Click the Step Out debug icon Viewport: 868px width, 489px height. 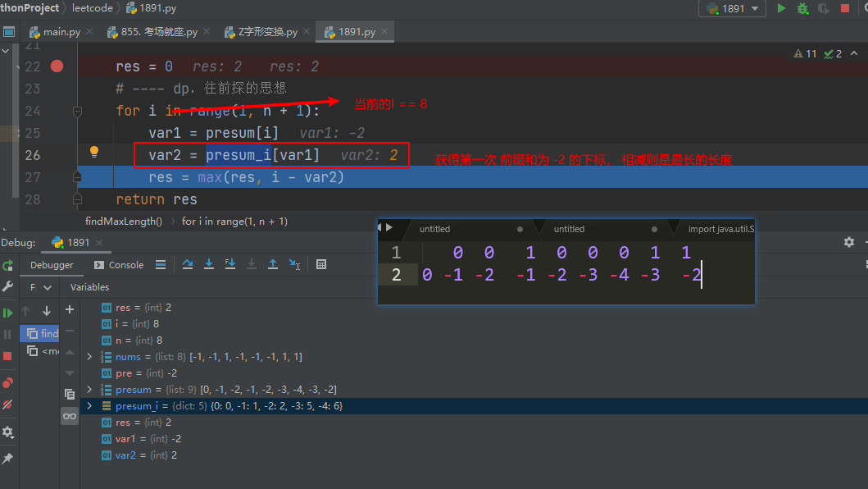coord(272,264)
